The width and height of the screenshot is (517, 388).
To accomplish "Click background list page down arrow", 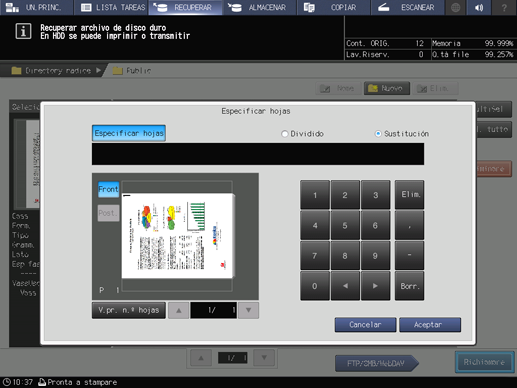I will (264, 358).
